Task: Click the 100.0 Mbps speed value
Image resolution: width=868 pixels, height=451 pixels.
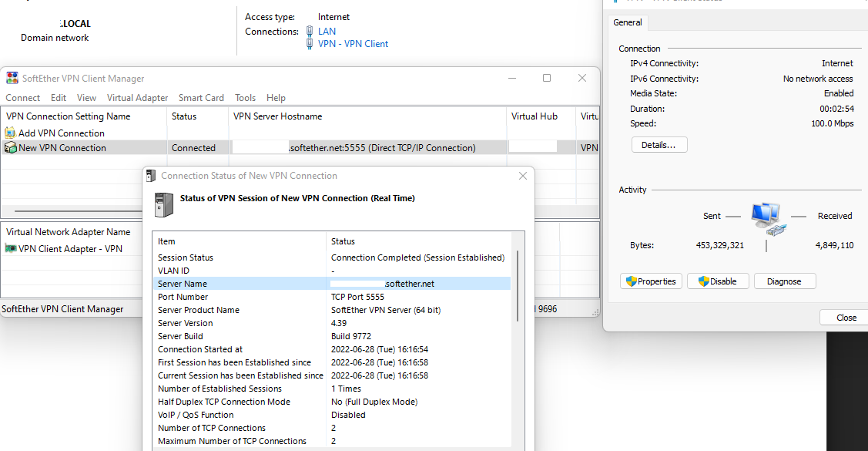Action: tap(833, 123)
